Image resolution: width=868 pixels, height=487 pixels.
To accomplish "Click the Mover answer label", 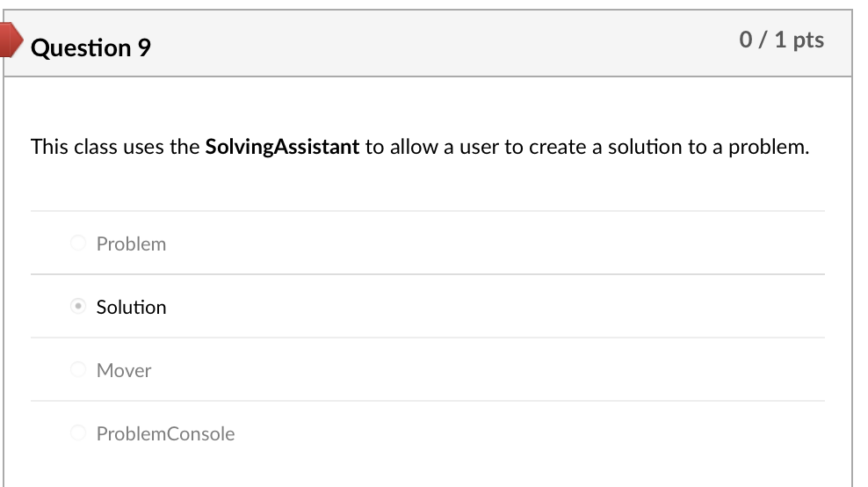I will pos(124,370).
